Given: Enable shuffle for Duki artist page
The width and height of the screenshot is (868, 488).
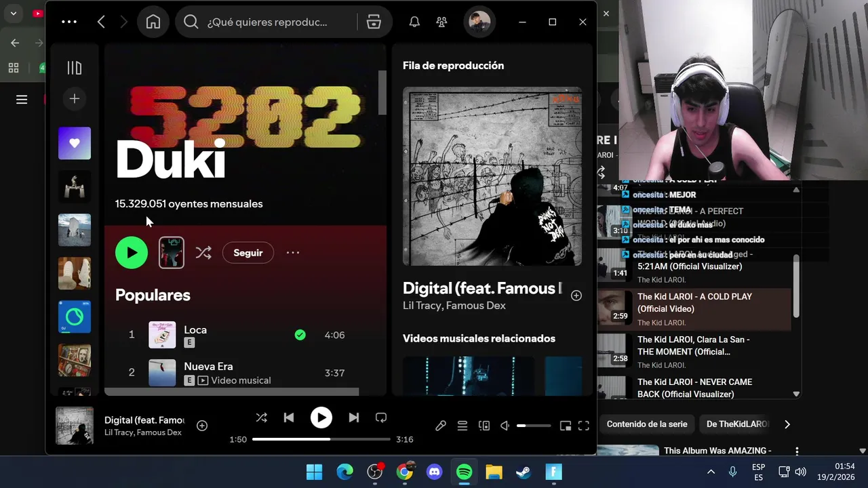Looking at the screenshot, I should point(203,253).
